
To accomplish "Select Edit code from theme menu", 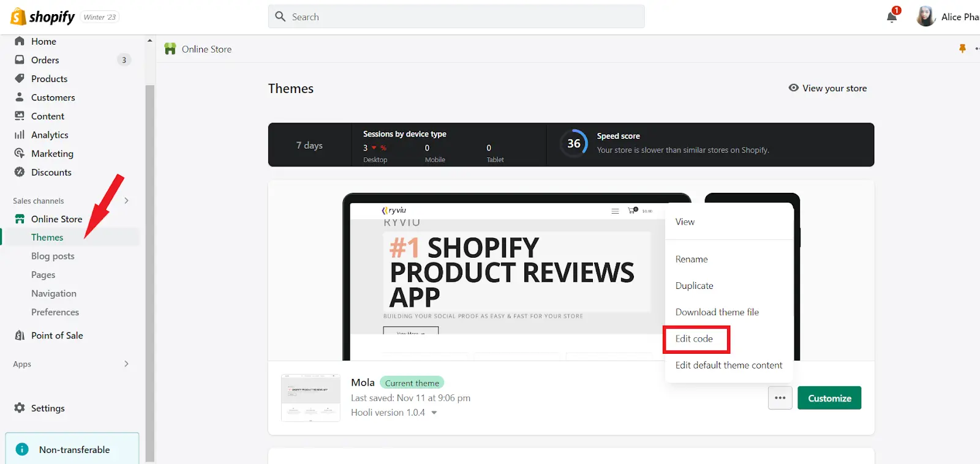I will pos(694,339).
